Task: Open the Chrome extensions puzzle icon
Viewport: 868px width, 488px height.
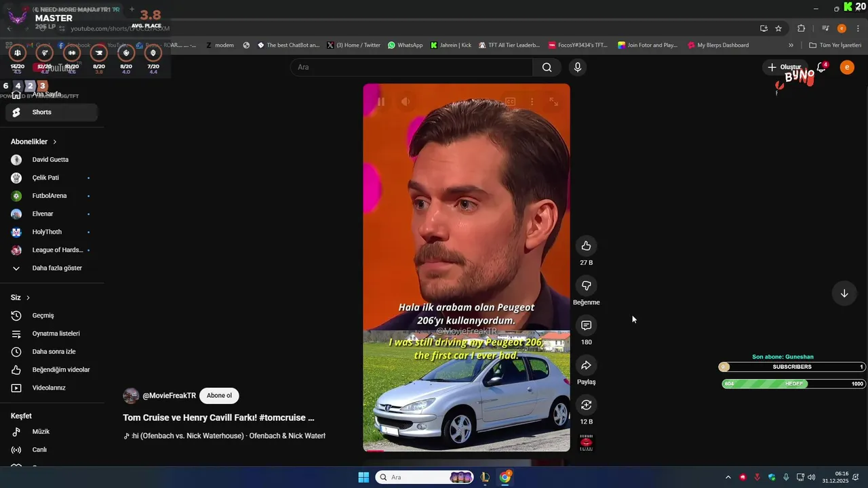Action: (802, 28)
